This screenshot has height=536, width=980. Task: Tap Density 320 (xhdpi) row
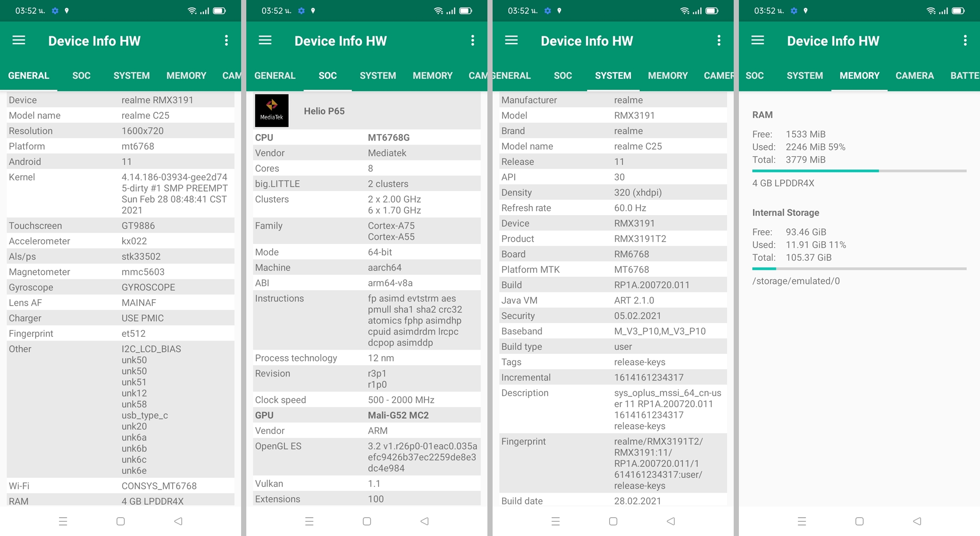coord(613,193)
